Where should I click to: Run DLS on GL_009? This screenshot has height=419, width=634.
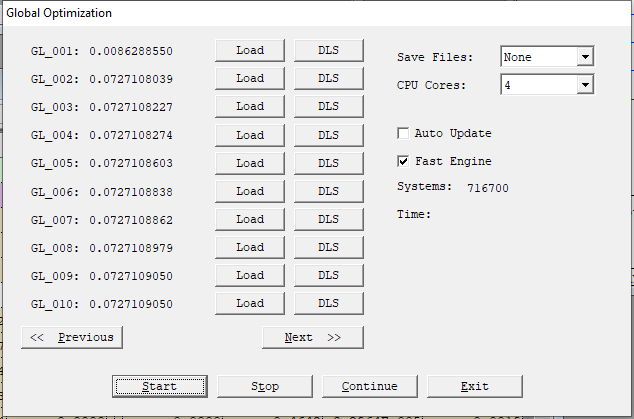[329, 275]
